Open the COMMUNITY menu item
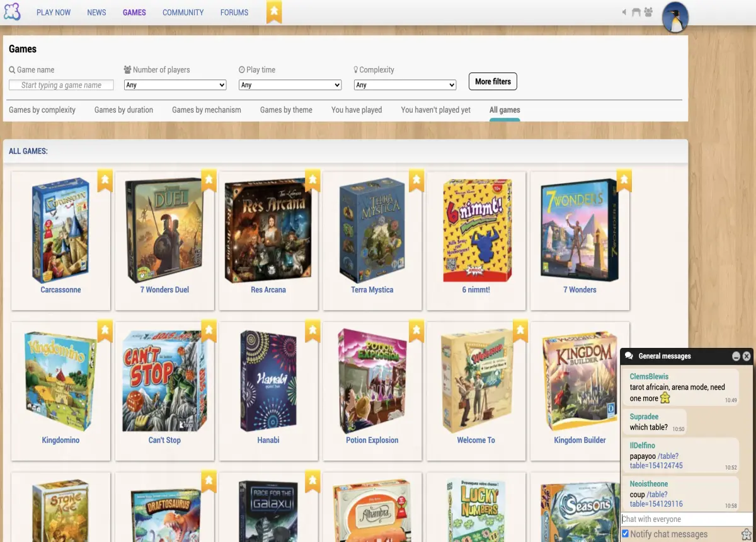Viewport: 756px width, 542px height. [x=183, y=12]
